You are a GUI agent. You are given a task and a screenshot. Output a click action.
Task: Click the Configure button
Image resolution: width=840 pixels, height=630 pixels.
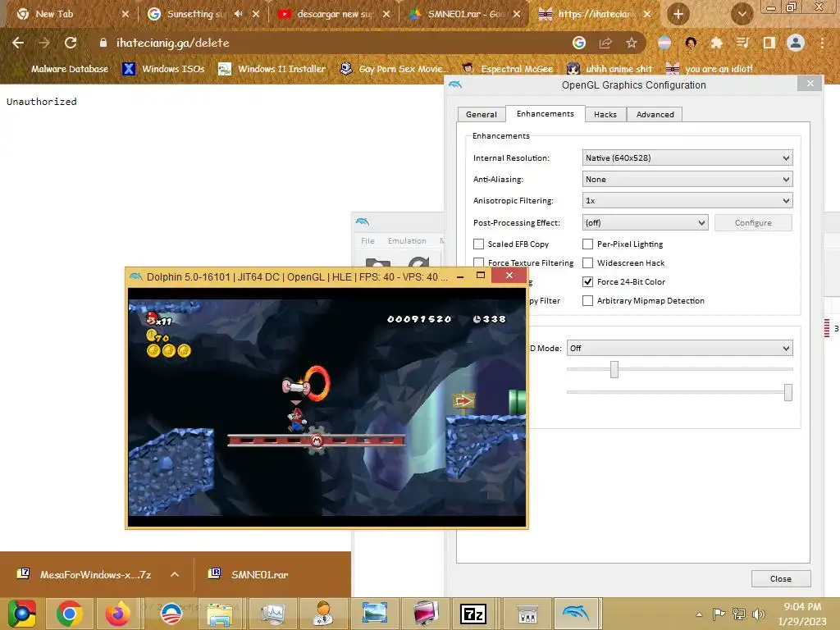tap(753, 223)
